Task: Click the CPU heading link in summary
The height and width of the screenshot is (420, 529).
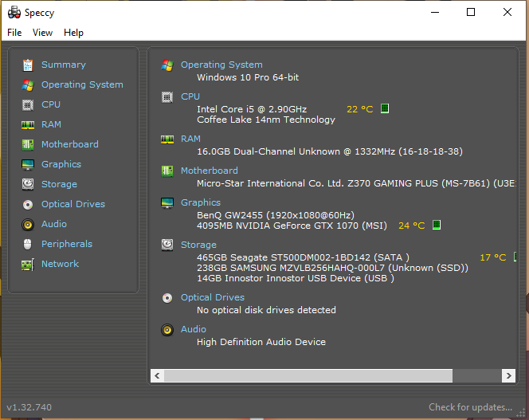Action: [190, 96]
